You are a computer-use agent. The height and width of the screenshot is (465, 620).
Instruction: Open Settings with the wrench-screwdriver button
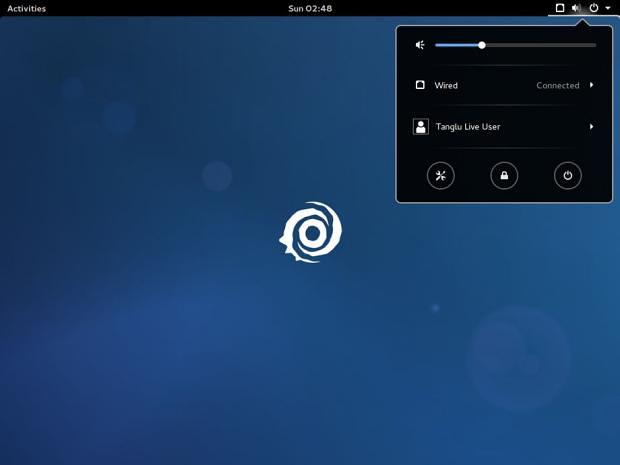[440, 176]
